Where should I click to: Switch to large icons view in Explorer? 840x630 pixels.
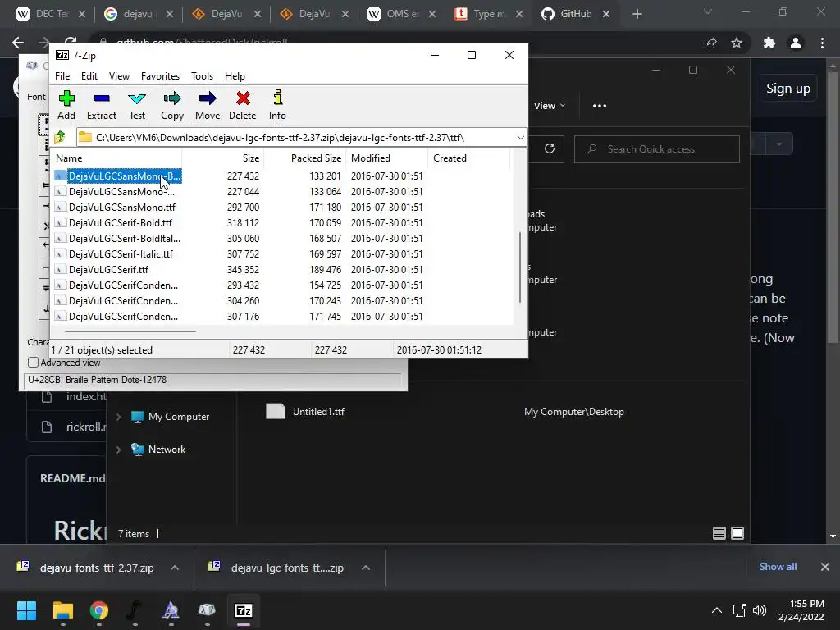[x=737, y=533]
